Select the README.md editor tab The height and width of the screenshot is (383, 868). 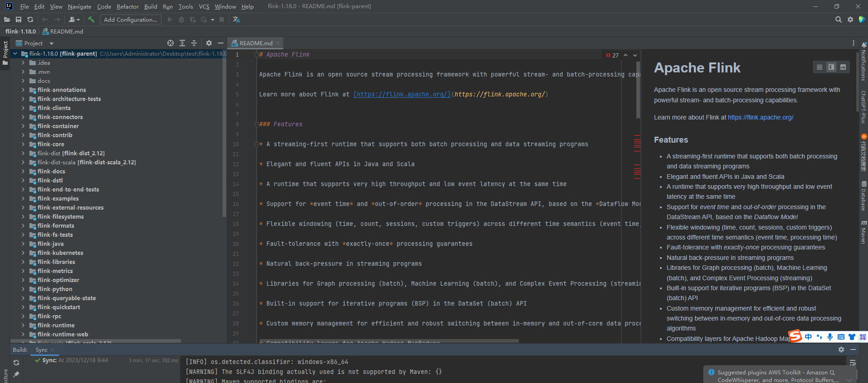pyautogui.click(x=256, y=43)
